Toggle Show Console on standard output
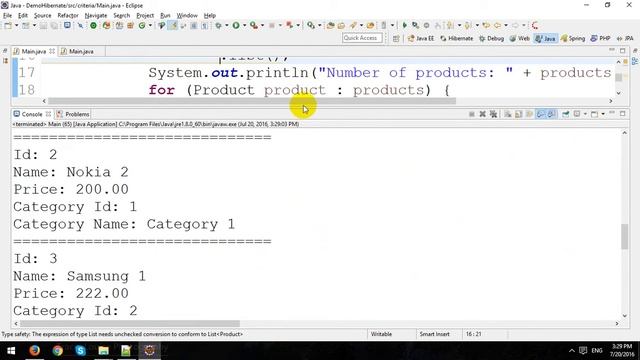The height and width of the screenshot is (360, 640). point(540,114)
